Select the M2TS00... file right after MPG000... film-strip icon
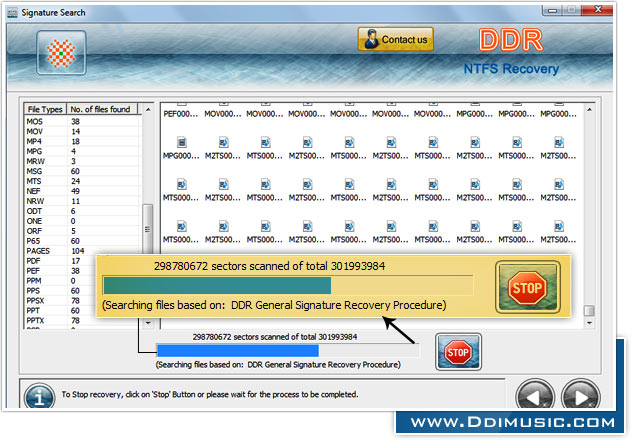 pos(223,148)
